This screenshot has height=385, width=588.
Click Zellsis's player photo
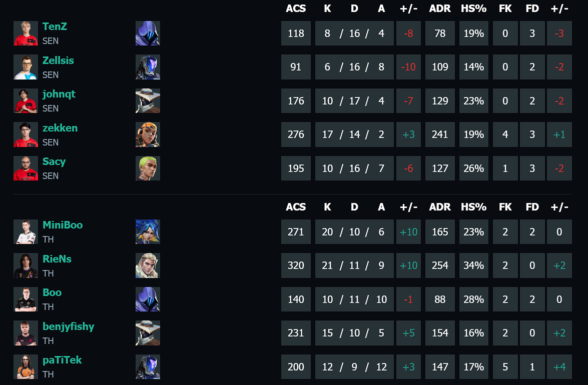click(x=26, y=67)
